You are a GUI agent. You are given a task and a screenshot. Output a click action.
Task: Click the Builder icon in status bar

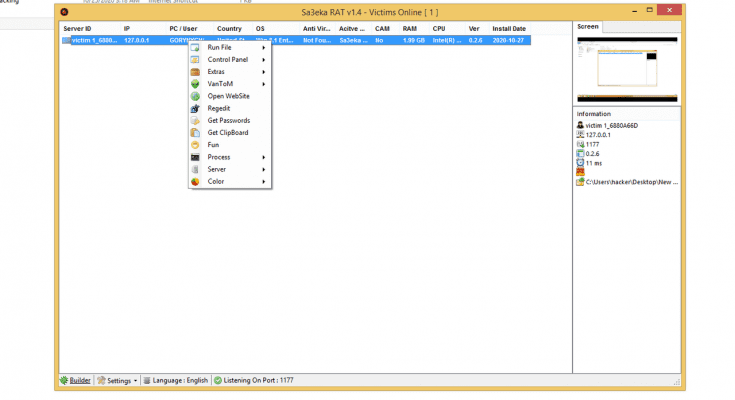(x=65, y=380)
